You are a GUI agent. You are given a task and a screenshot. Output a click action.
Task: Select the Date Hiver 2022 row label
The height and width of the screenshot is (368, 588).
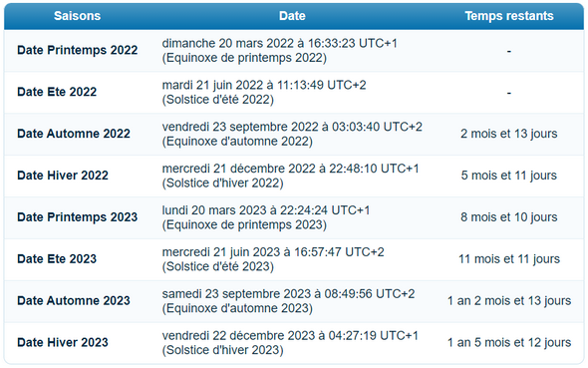[x=63, y=176]
